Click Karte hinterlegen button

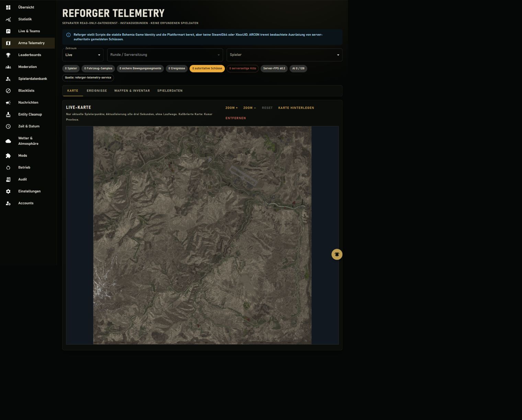(296, 108)
